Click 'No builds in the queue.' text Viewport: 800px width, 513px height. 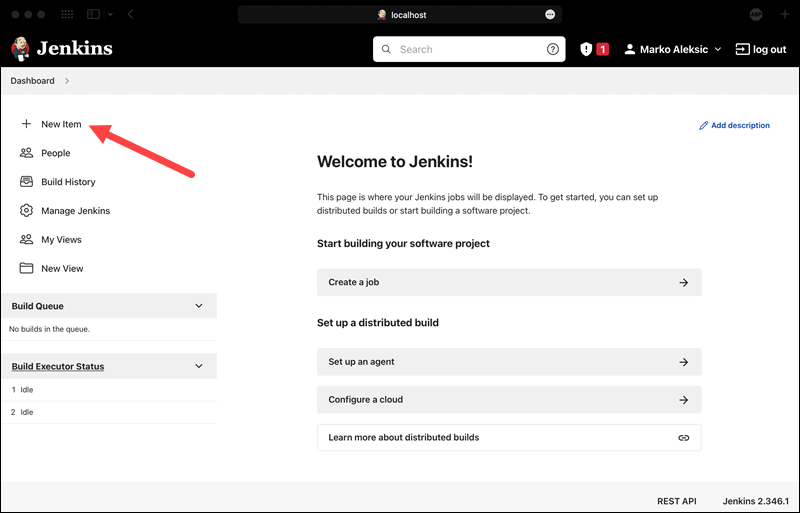49,329
